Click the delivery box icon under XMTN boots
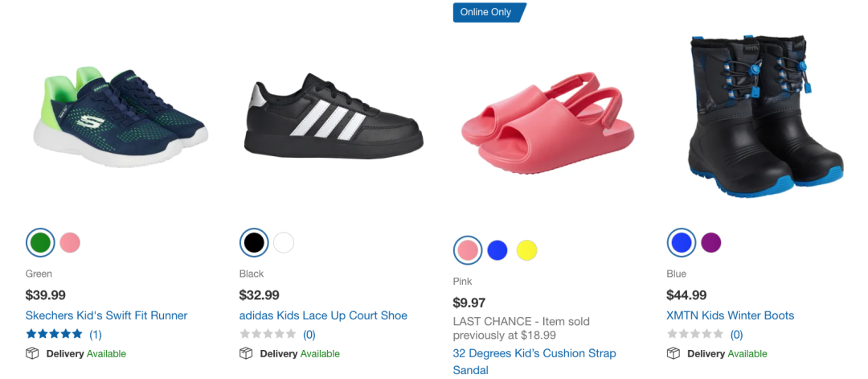This screenshot has height=379, width=868. click(x=674, y=353)
